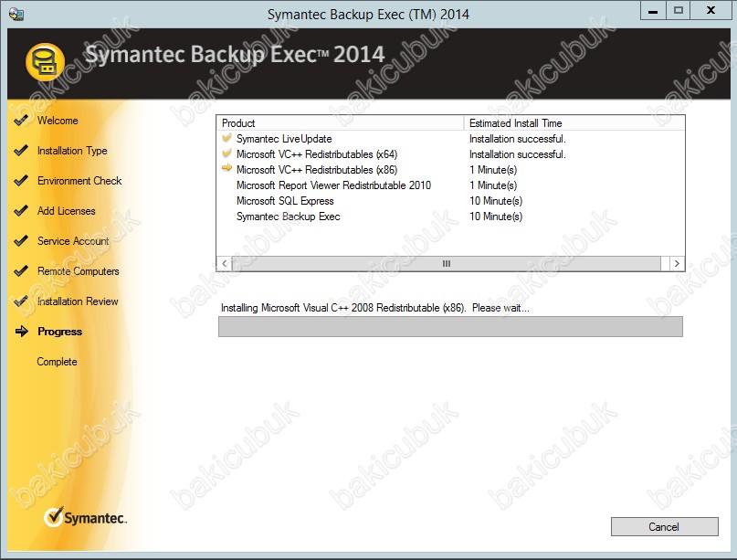Select Microsoft VC++ Redistributables (x86) row
The image size is (737, 560).
click(x=450, y=170)
